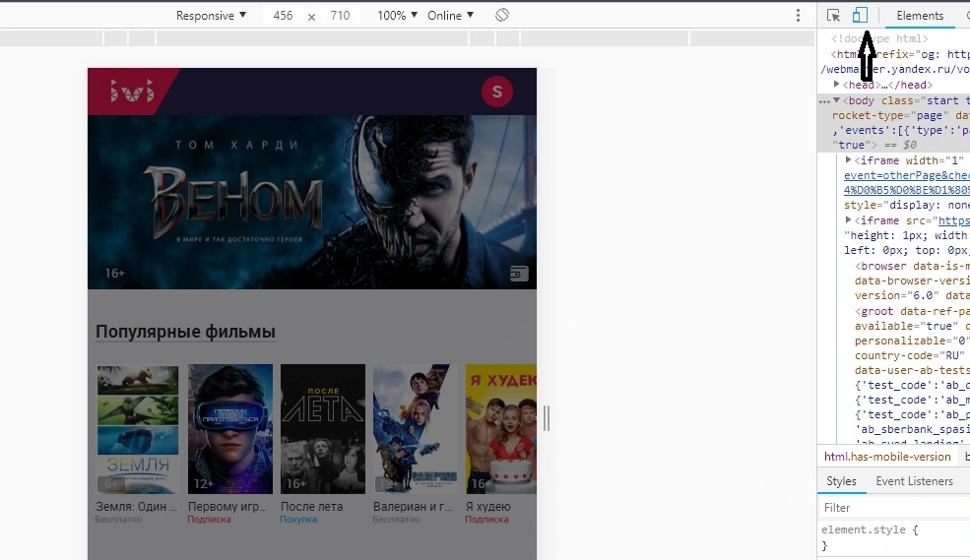Collapse the body element node
The height and width of the screenshot is (560, 970).
(836, 100)
